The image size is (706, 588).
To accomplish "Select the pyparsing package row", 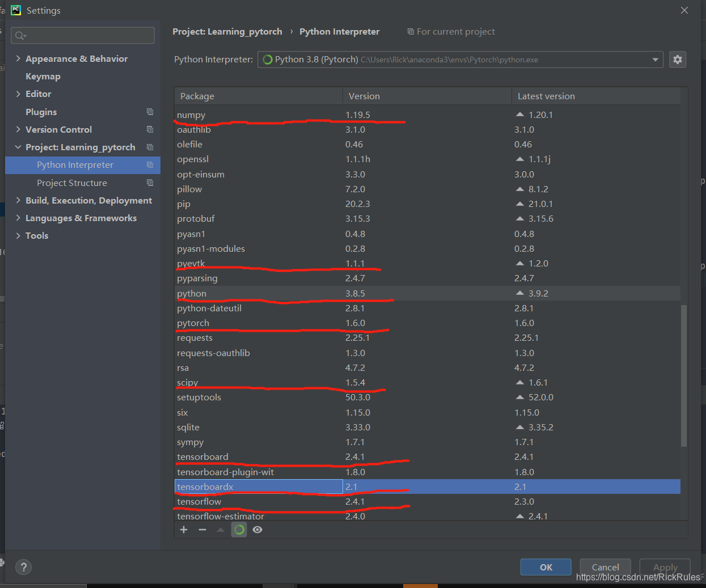I will 428,278.
